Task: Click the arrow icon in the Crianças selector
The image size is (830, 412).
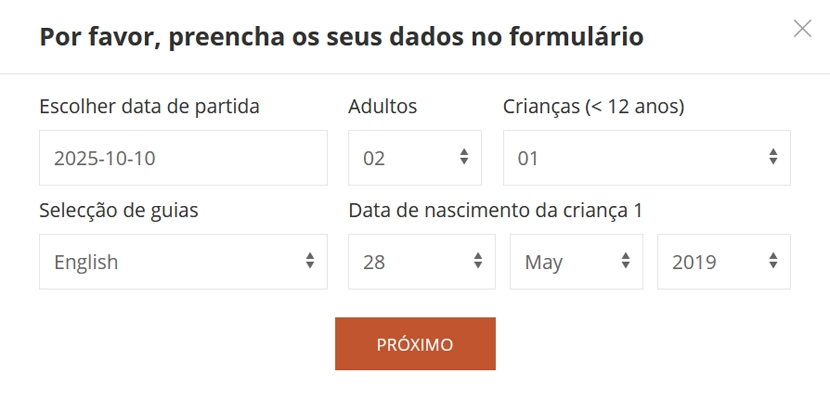Action: [773, 157]
